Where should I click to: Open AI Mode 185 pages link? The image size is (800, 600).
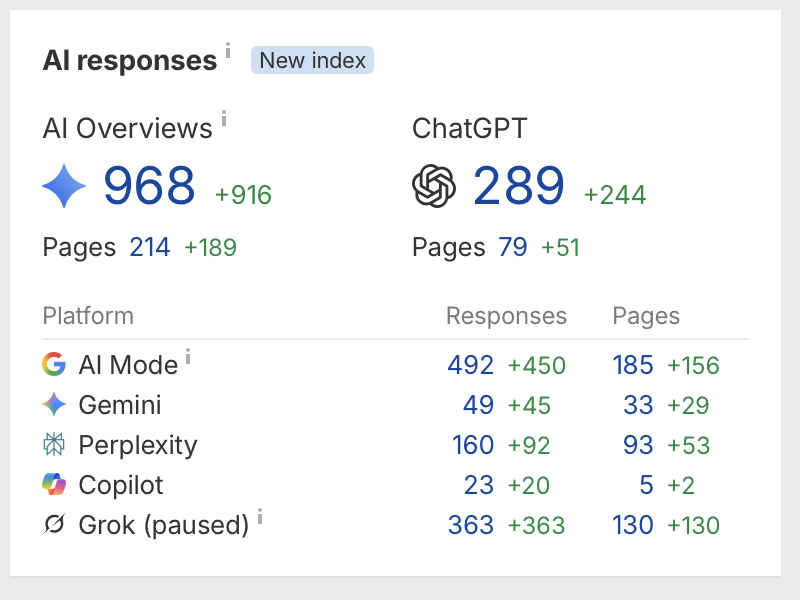coord(633,365)
